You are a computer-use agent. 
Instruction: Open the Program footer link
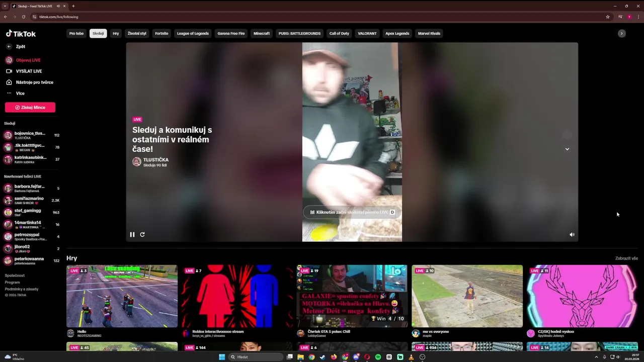click(12, 282)
